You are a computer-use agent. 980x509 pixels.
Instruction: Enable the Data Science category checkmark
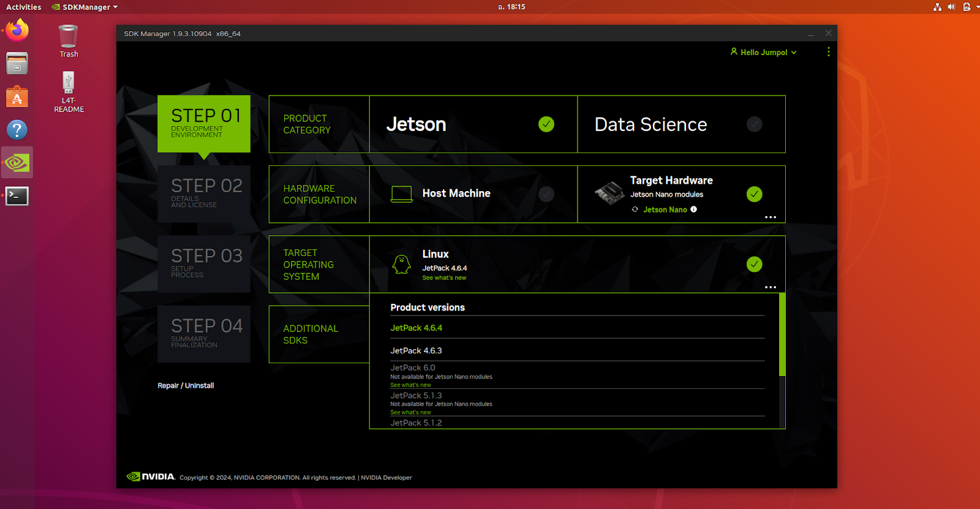click(x=755, y=124)
